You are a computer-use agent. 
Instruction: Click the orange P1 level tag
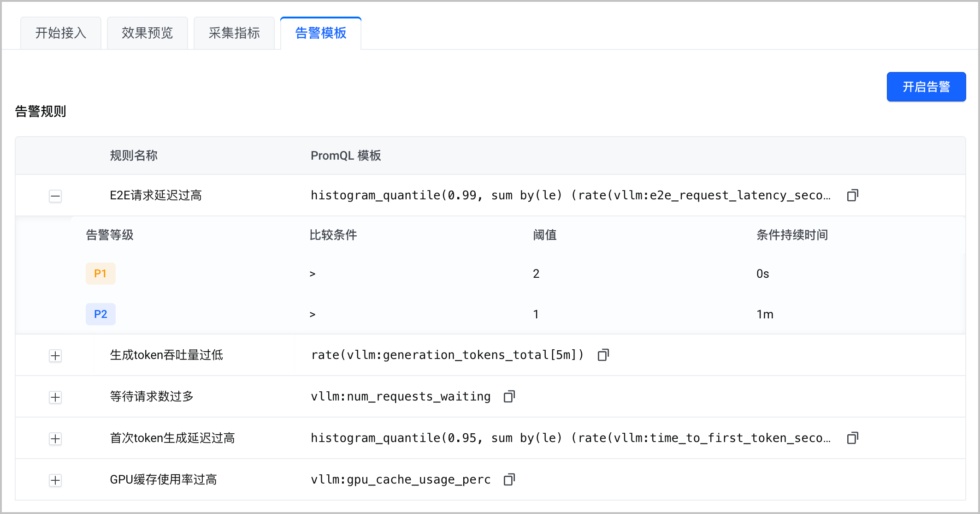[100, 274]
